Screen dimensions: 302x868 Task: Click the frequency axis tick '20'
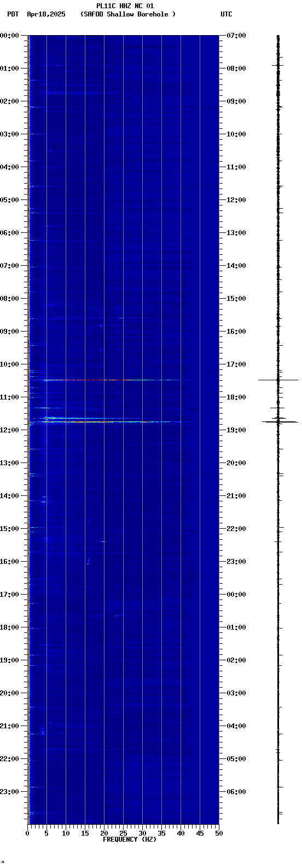tap(104, 833)
